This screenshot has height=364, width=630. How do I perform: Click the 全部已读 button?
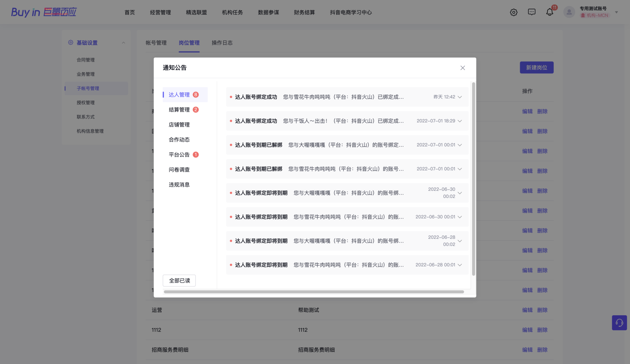(x=179, y=281)
